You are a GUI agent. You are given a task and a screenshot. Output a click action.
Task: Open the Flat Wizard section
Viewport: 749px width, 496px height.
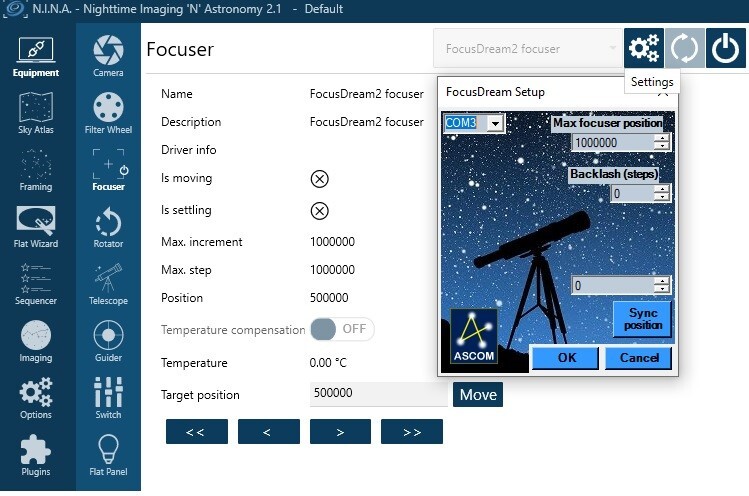coord(36,227)
